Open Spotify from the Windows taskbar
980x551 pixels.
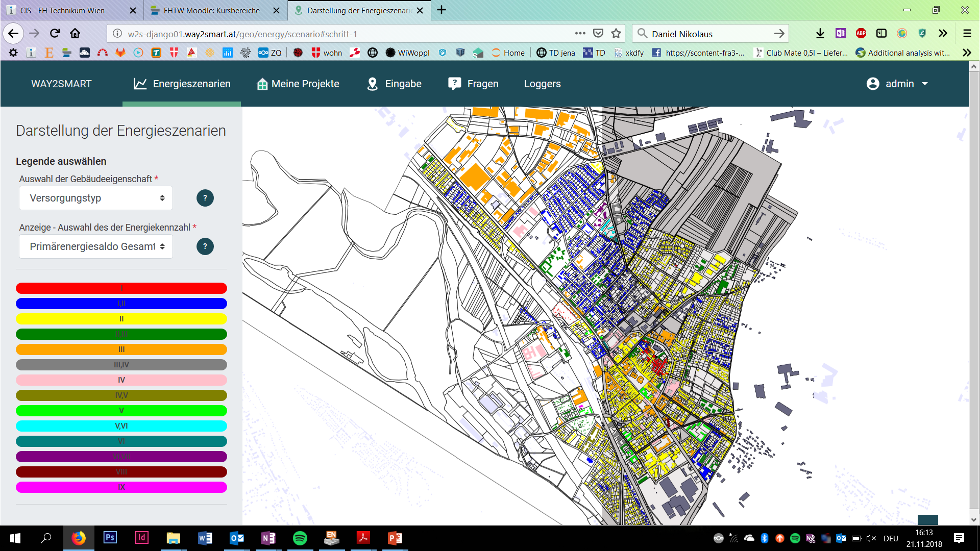(x=300, y=538)
